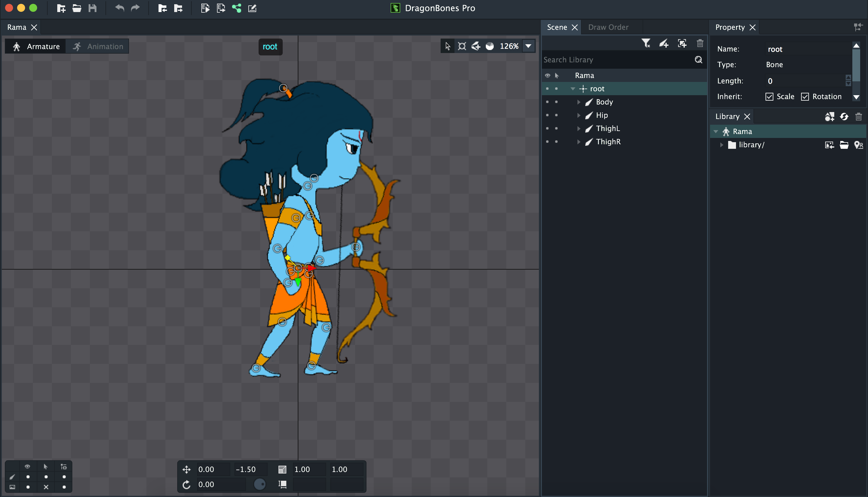The image size is (868, 497).
Task: Click the new armature icon in Library
Action: pos(829,117)
